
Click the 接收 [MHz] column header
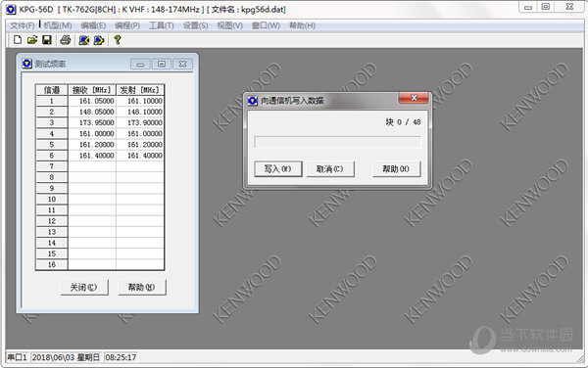coord(92,90)
